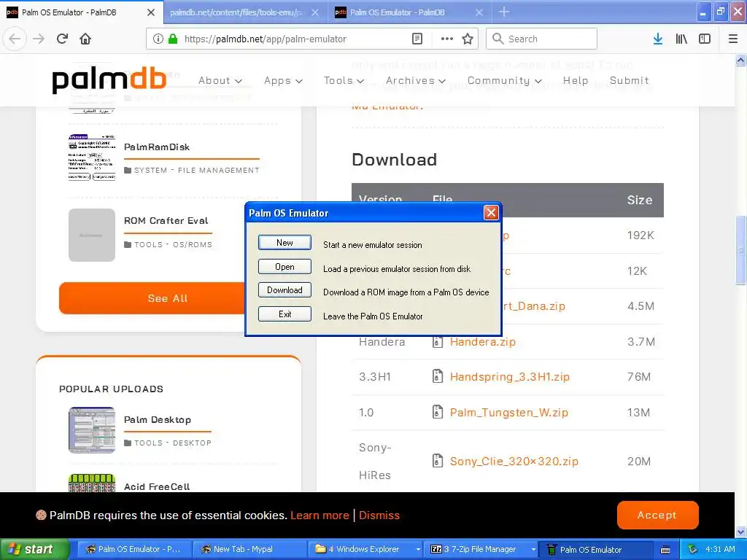Screen dimensions: 747x560
Task: Open the browser home page
Action: 85,39
